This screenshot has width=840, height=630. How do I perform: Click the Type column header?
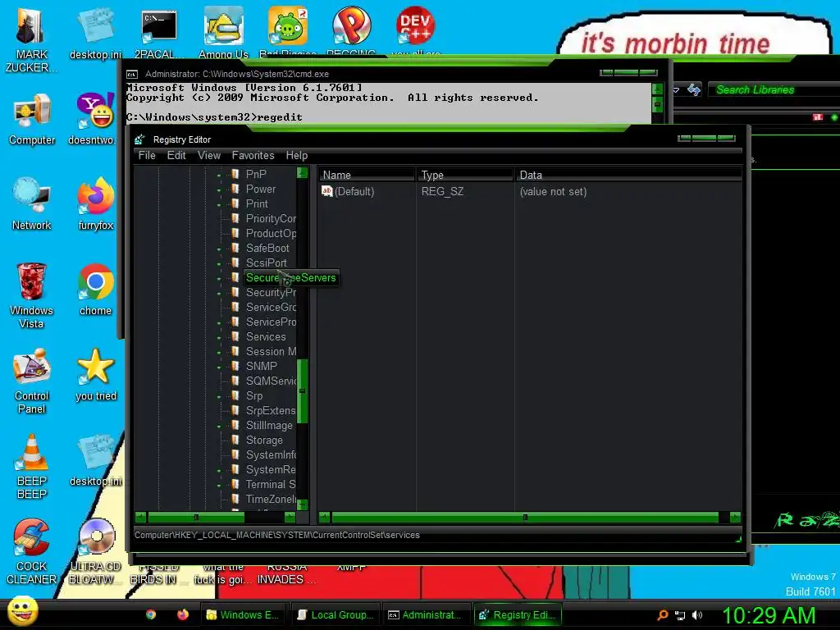(x=465, y=175)
